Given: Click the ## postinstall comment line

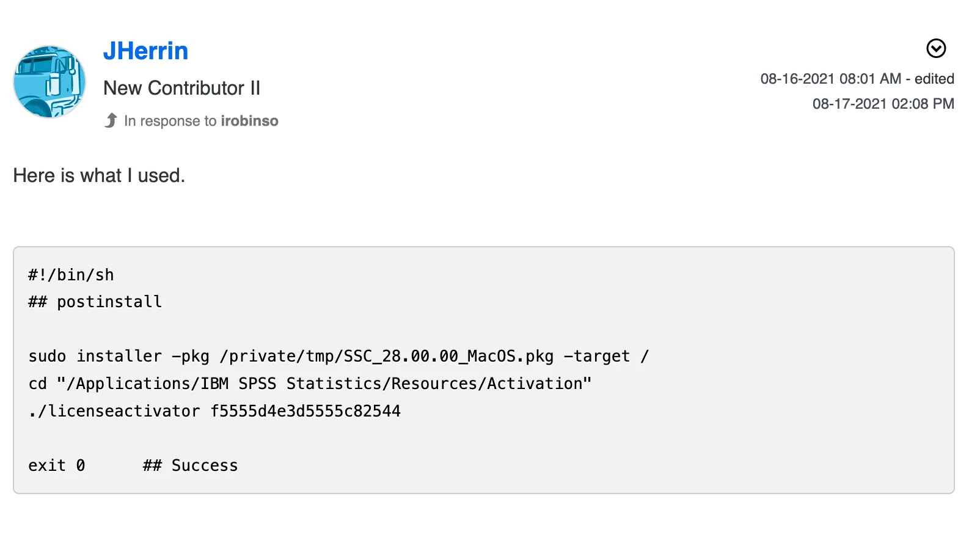Looking at the screenshot, I should (x=95, y=302).
